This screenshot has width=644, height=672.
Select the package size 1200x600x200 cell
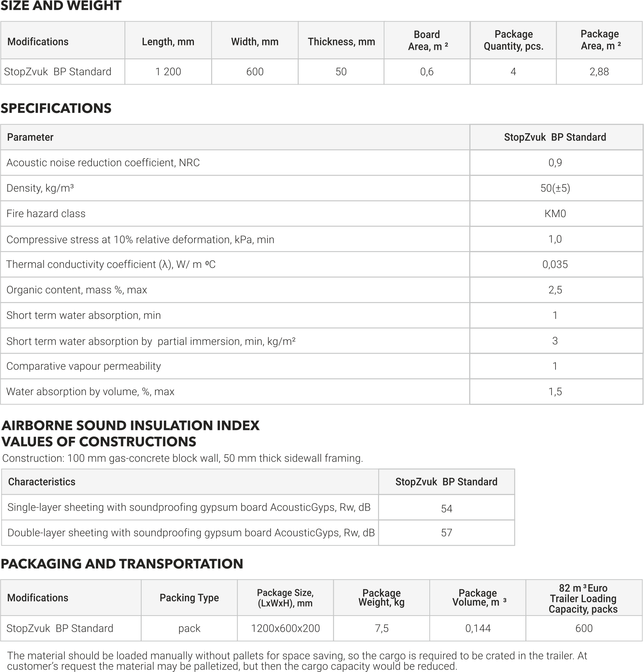click(285, 628)
